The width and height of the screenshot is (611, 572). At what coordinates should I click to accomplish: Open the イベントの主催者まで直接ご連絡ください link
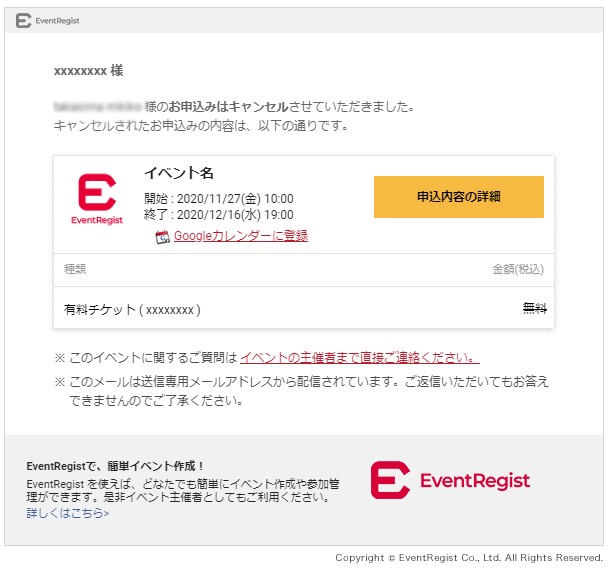tap(360, 357)
